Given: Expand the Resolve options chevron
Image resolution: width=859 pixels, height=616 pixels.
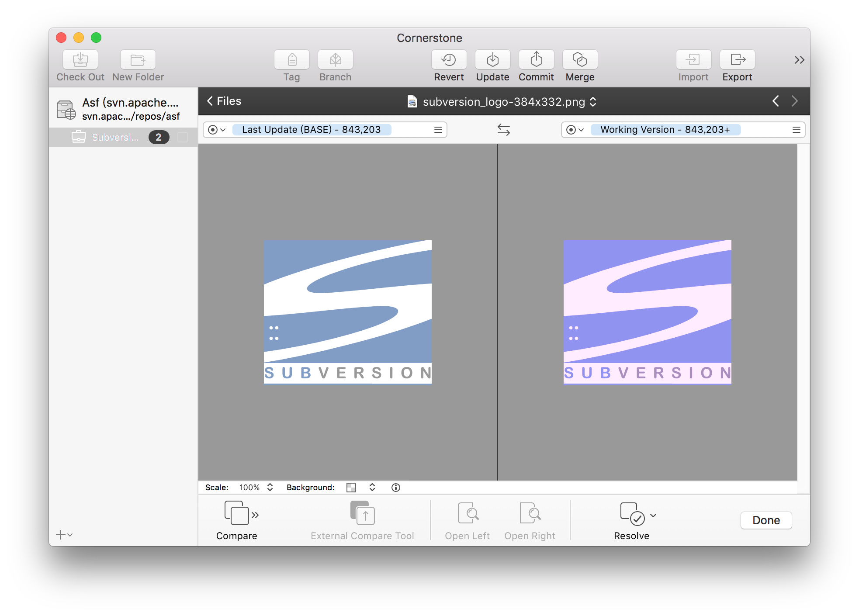Looking at the screenshot, I should pyautogui.click(x=653, y=515).
